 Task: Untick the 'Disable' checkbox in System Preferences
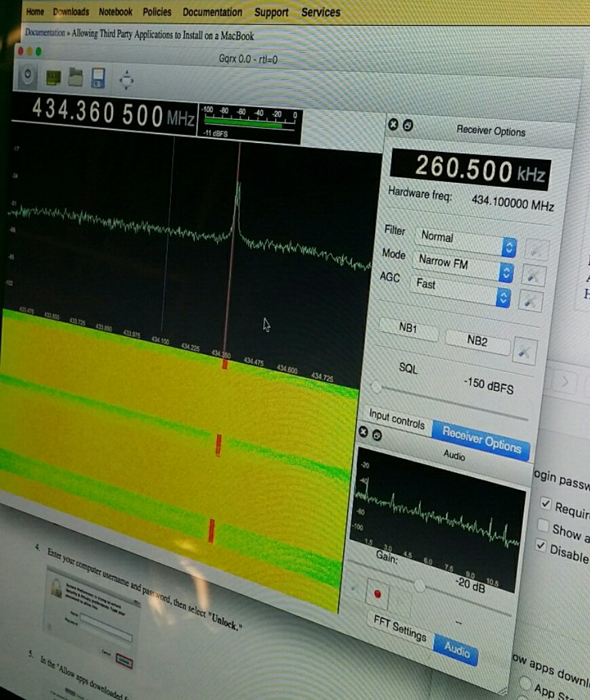[541, 545]
